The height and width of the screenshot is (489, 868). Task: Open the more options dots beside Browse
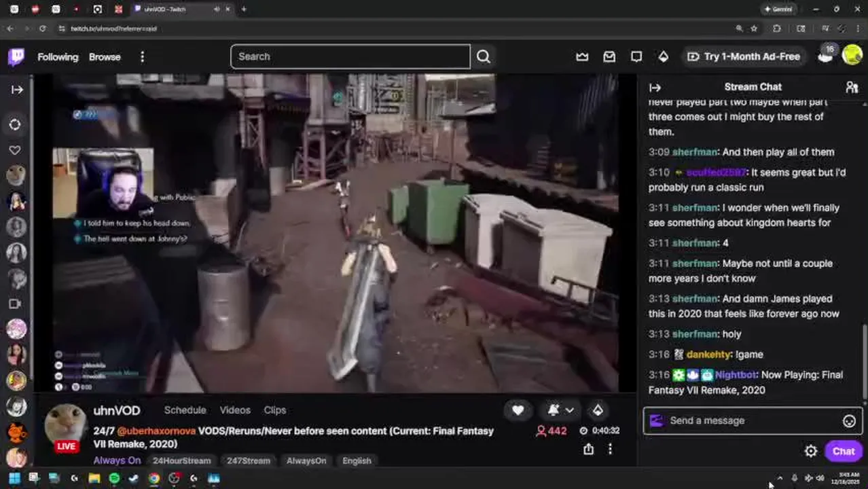point(142,57)
